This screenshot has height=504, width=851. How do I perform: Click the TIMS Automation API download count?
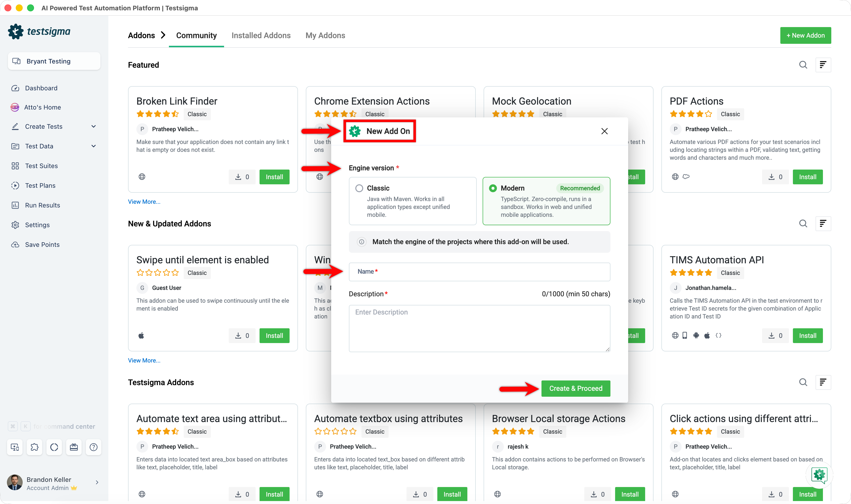tap(775, 335)
